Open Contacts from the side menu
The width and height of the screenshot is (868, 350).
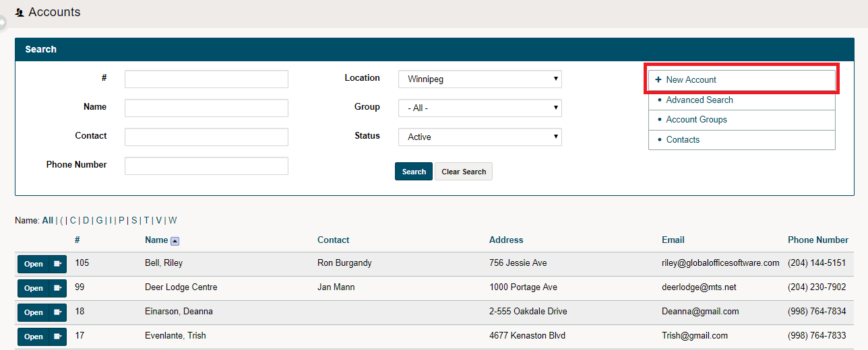741,139
